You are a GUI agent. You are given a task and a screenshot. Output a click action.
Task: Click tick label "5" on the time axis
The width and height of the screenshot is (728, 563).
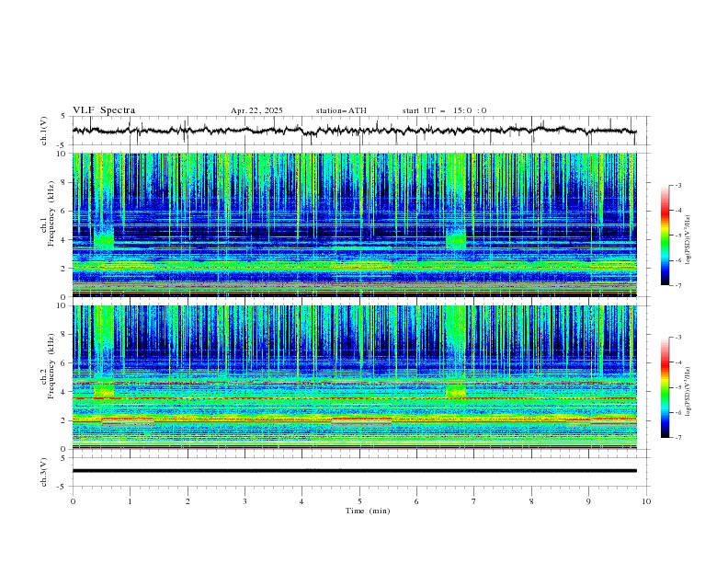pyautogui.click(x=359, y=501)
